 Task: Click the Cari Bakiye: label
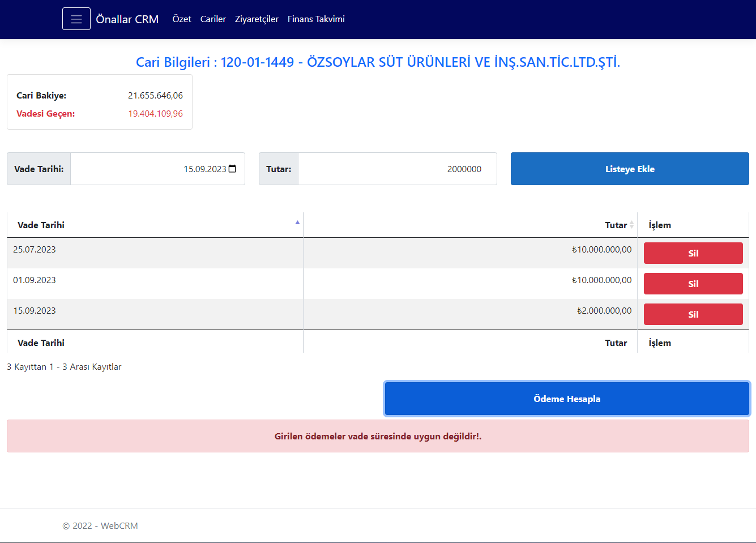pyautogui.click(x=41, y=96)
